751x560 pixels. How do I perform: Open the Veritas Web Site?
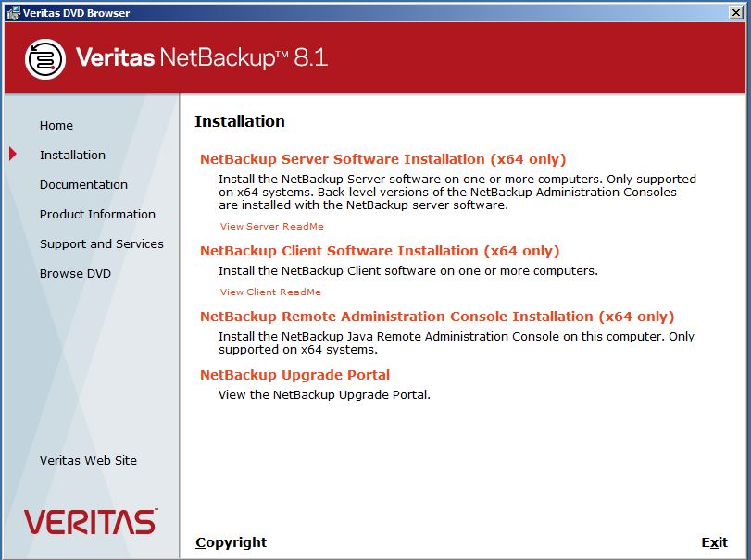87,460
